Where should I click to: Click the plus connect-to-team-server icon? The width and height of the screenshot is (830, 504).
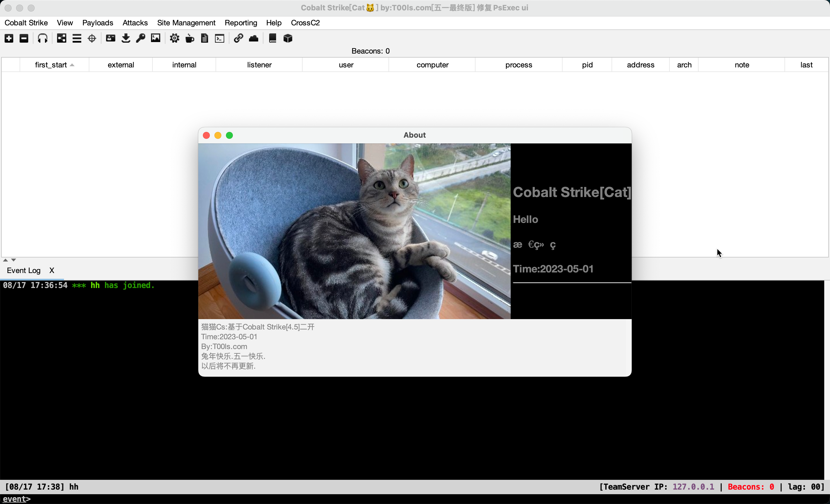click(9, 38)
